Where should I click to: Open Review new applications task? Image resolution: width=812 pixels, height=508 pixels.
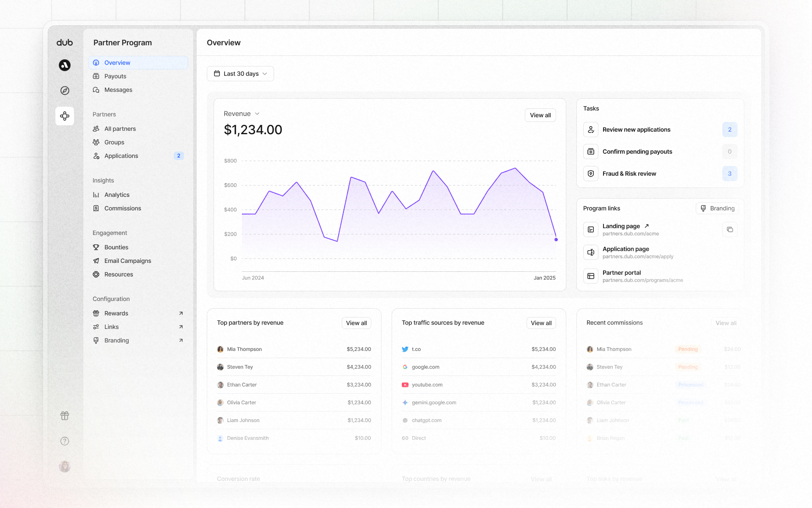pos(636,130)
